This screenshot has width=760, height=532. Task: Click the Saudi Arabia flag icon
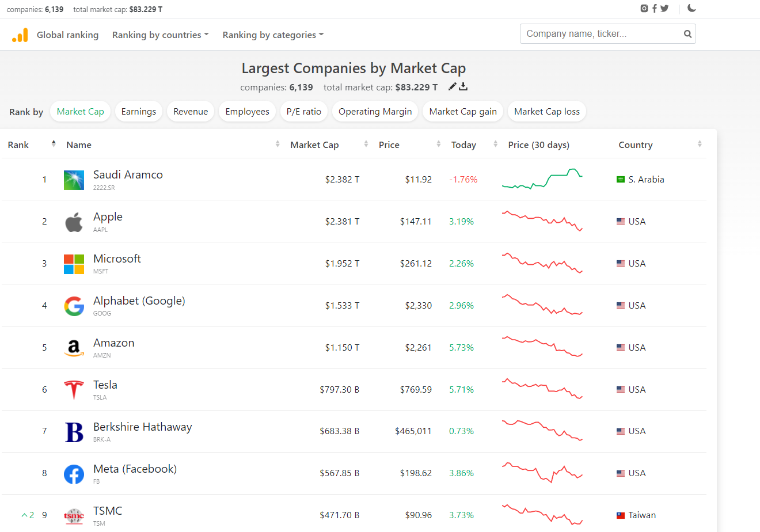[621, 180]
